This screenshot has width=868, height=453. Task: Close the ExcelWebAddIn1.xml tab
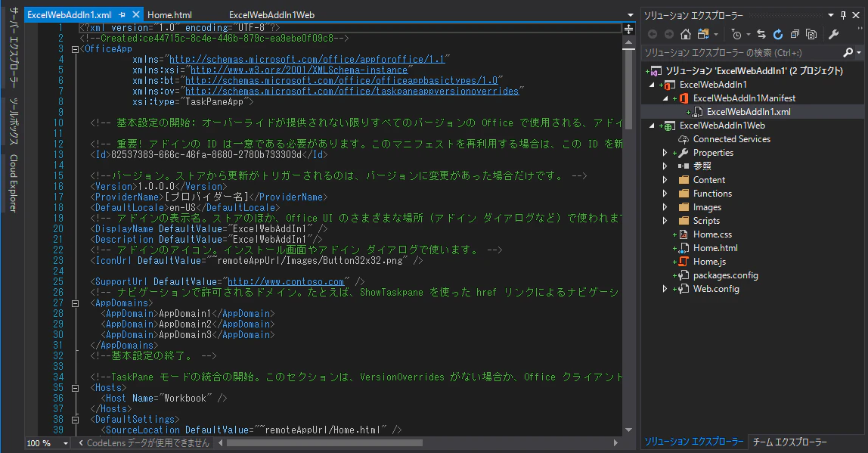pyautogui.click(x=135, y=15)
